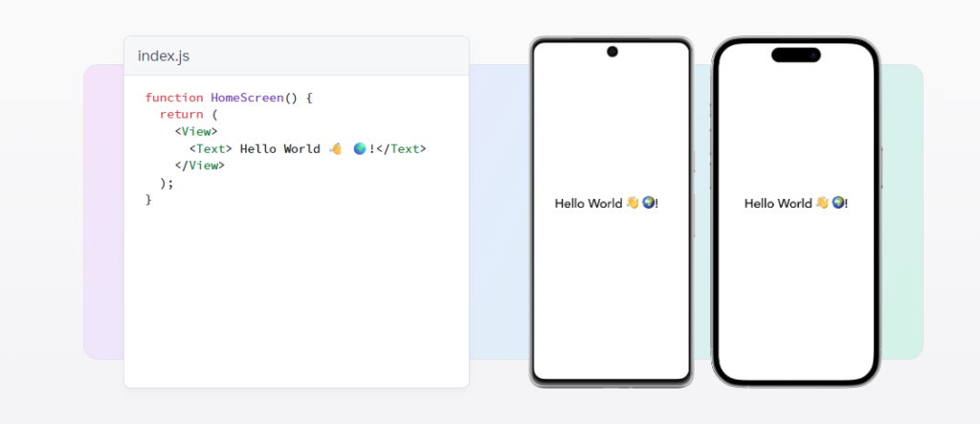
Task: Click the 'return (' code line
Action: click(189, 115)
